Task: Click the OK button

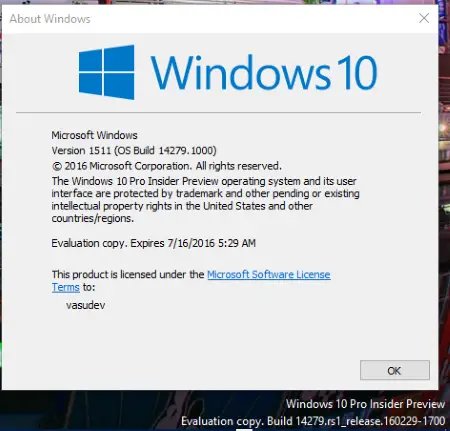Action: coord(395,370)
